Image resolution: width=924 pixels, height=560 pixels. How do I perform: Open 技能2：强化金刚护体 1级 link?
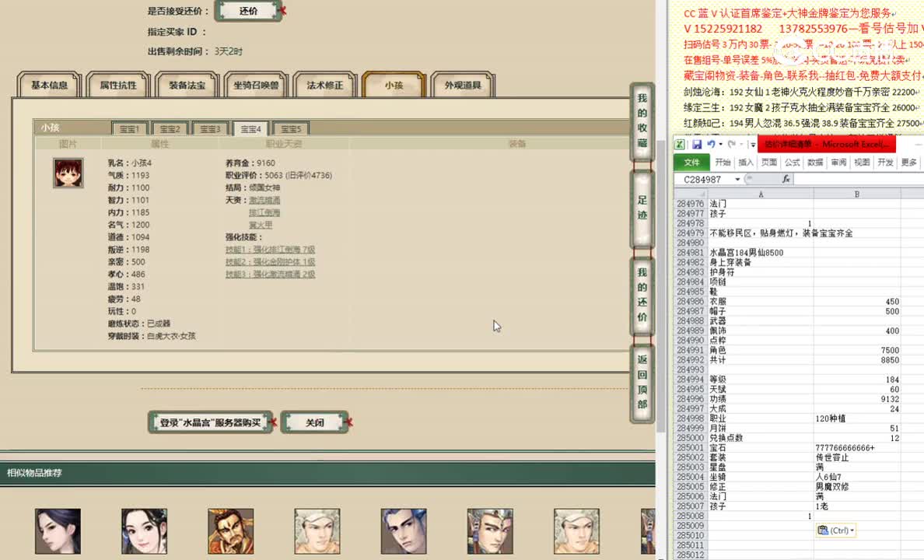tap(270, 262)
